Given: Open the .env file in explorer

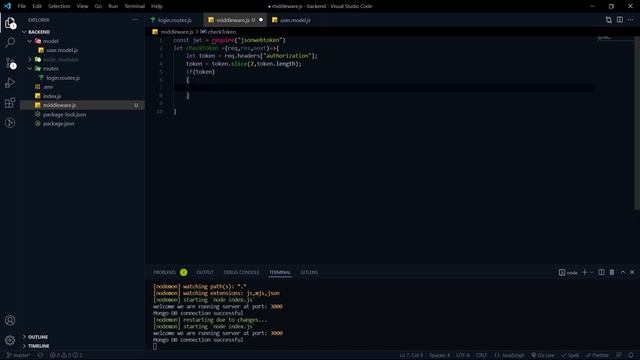Looking at the screenshot, I should click(x=48, y=87).
